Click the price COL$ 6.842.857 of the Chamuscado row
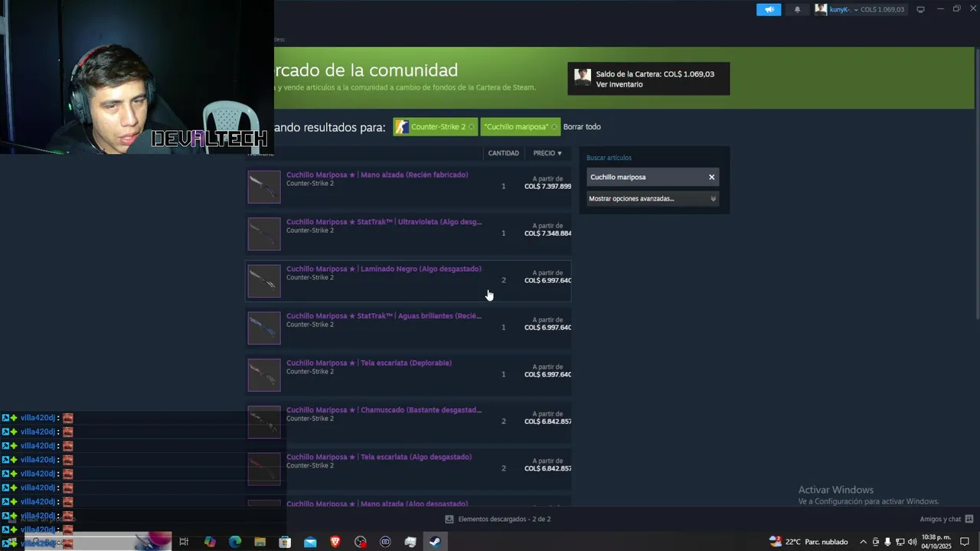The image size is (980, 551). tap(547, 422)
